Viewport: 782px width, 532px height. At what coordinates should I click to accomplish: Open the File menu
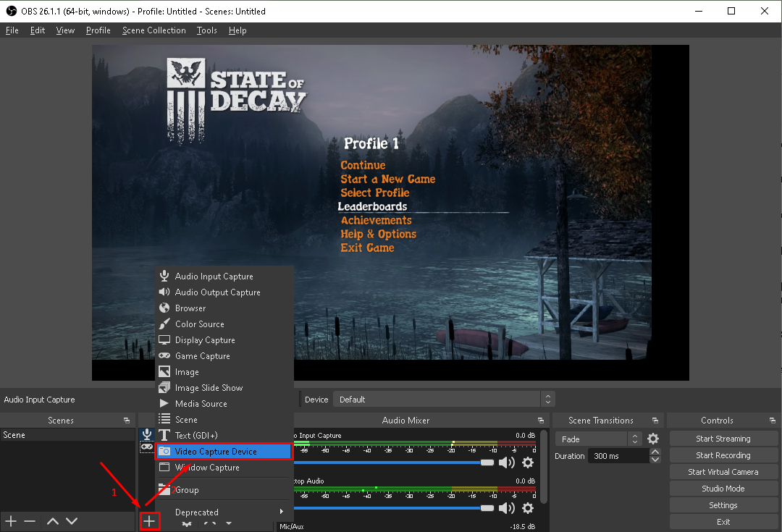[x=12, y=30]
